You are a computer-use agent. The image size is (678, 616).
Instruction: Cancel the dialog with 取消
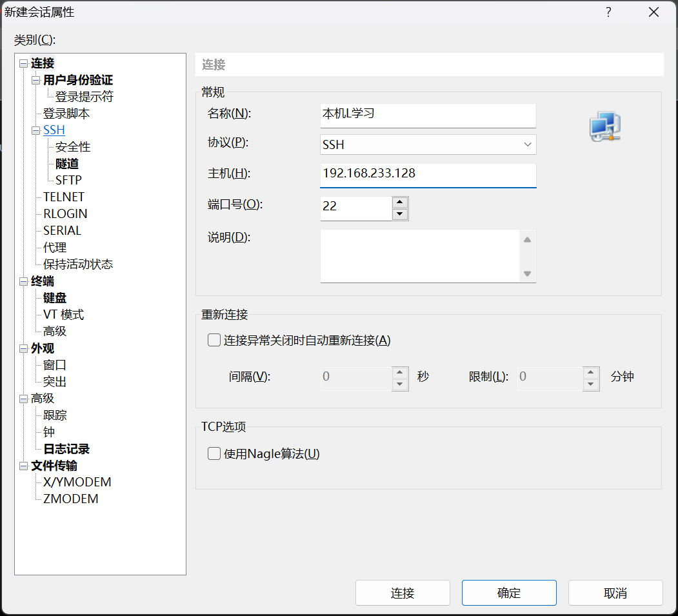coord(615,593)
